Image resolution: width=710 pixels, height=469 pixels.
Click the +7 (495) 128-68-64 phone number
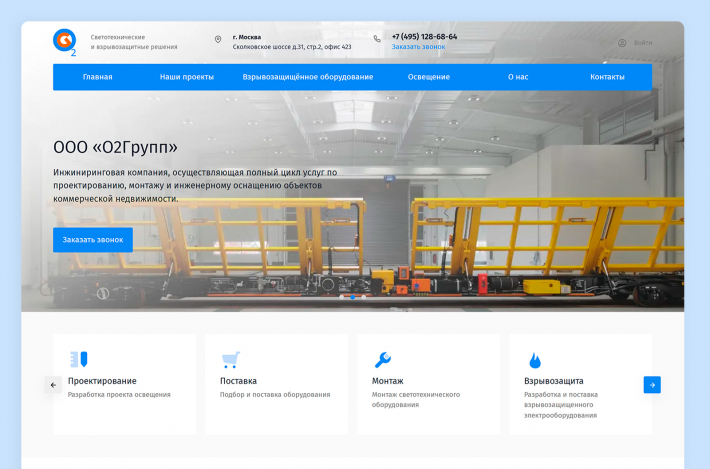coord(424,36)
